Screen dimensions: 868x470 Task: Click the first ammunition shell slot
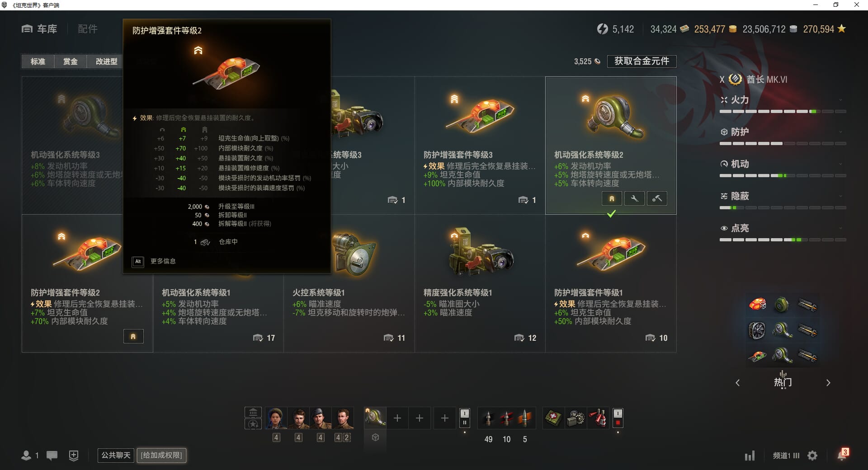(x=488, y=418)
